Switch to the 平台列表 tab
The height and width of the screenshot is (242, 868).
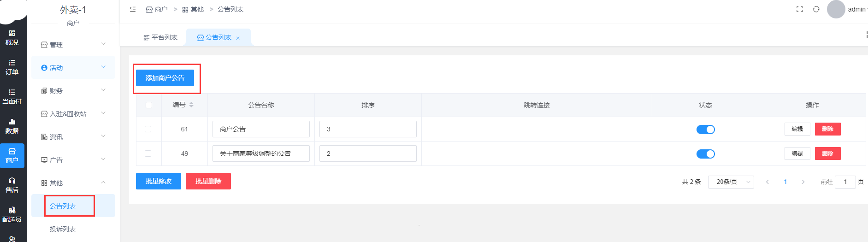[x=160, y=37]
